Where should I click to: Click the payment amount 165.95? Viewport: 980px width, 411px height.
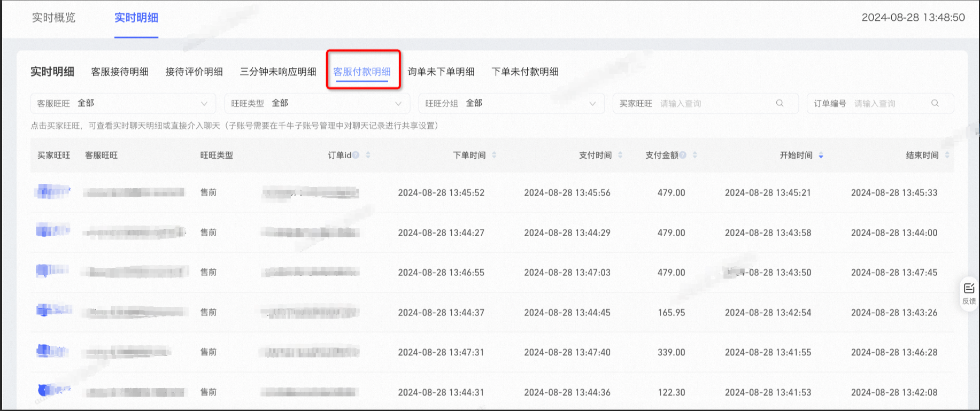tap(672, 312)
